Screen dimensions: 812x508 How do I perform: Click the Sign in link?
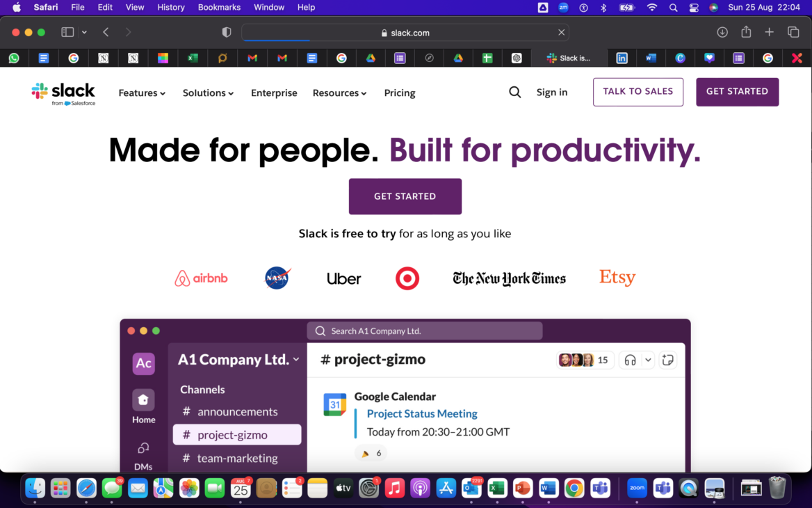pyautogui.click(x=551, y=92)
